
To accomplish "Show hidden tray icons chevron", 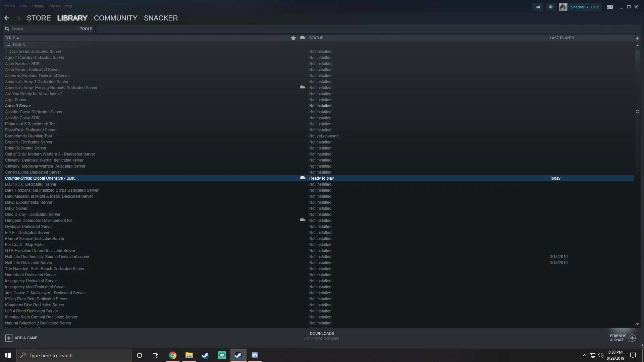I will (584, 355).
